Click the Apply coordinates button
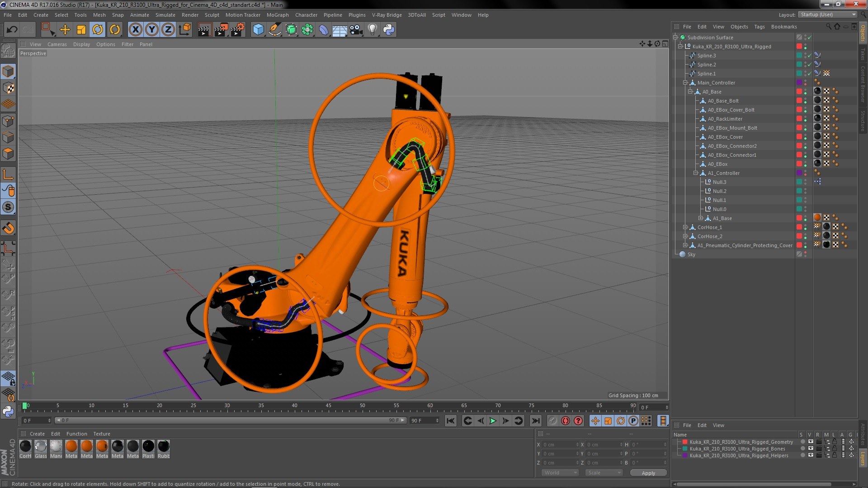This screenshot has height=488, width=868. click(648, 473)
